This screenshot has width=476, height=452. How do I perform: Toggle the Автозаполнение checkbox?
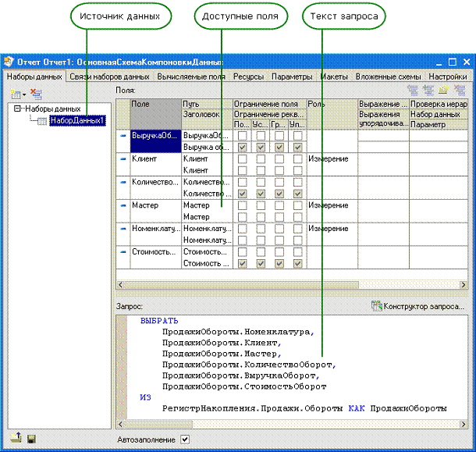185,440
